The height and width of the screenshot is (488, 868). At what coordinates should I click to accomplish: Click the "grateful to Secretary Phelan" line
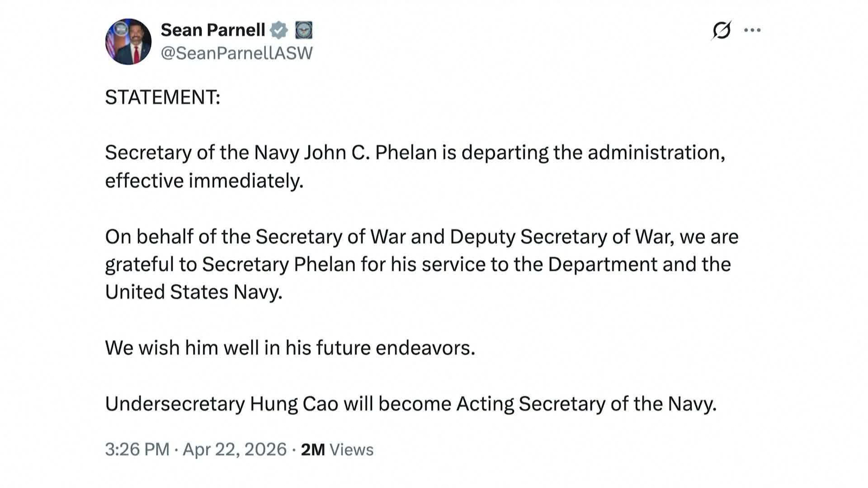click(418, 265)
